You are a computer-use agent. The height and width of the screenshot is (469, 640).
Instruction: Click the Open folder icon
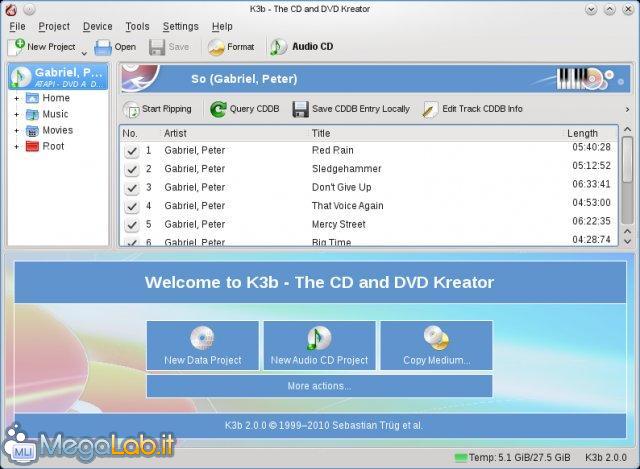click(x=102, y=47)
